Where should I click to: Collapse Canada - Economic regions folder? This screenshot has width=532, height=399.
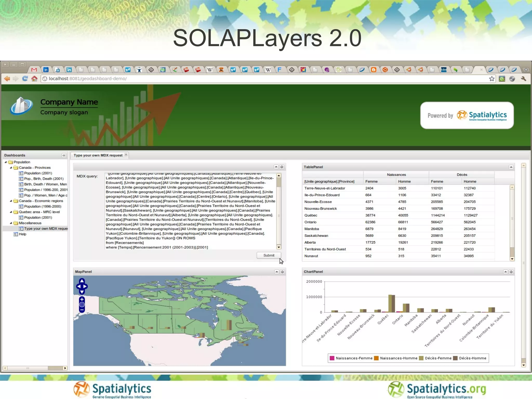(11, 201)
